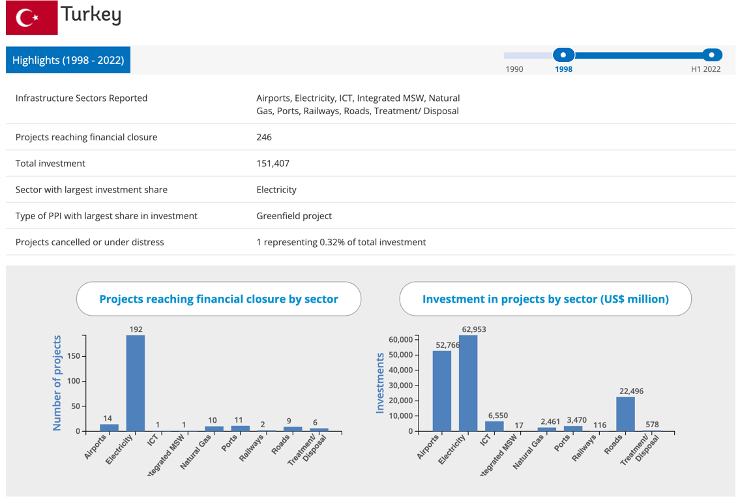Grab the 1998 start-year slider handle

(x=563, y=55)
